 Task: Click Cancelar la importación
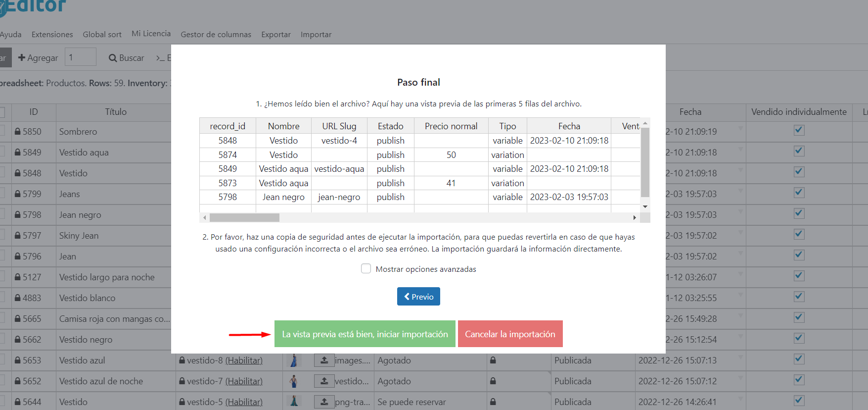pyautogui.click(x=510, y=334)
